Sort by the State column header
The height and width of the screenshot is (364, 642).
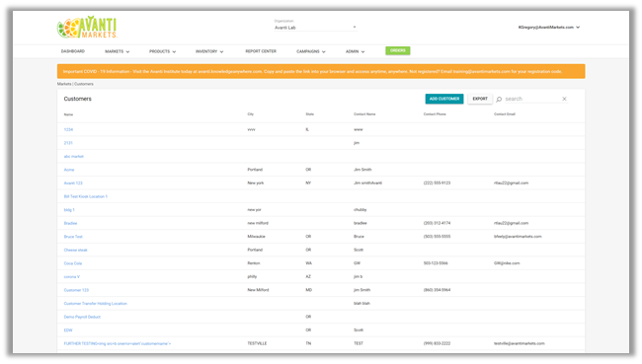tap(309, 114)
